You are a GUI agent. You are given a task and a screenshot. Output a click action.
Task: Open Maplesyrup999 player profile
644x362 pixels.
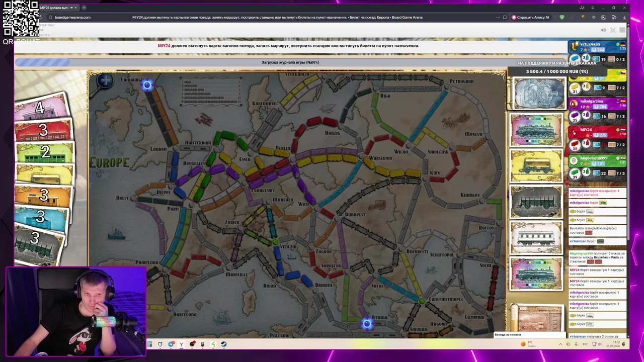[x=594, y=158]
